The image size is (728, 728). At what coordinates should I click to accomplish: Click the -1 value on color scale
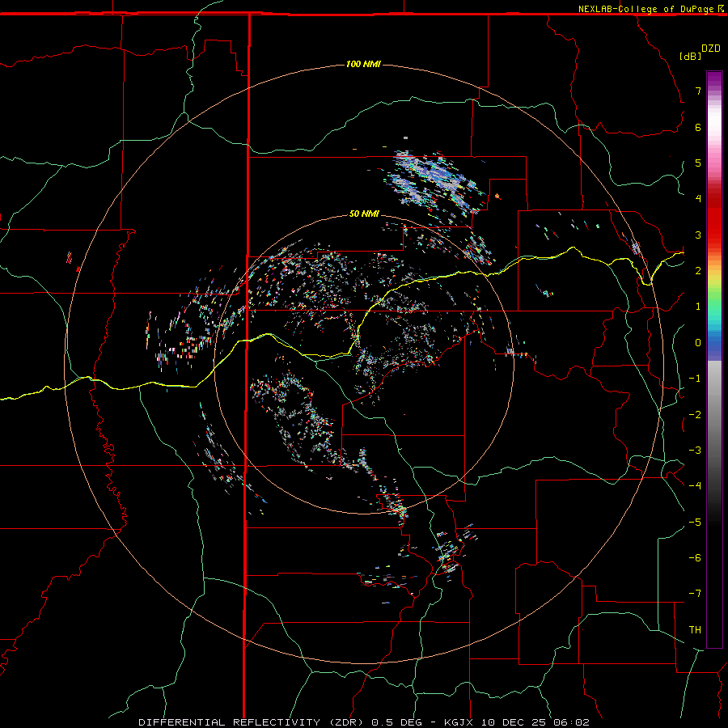pyautogui.click(x=695, y=379)
